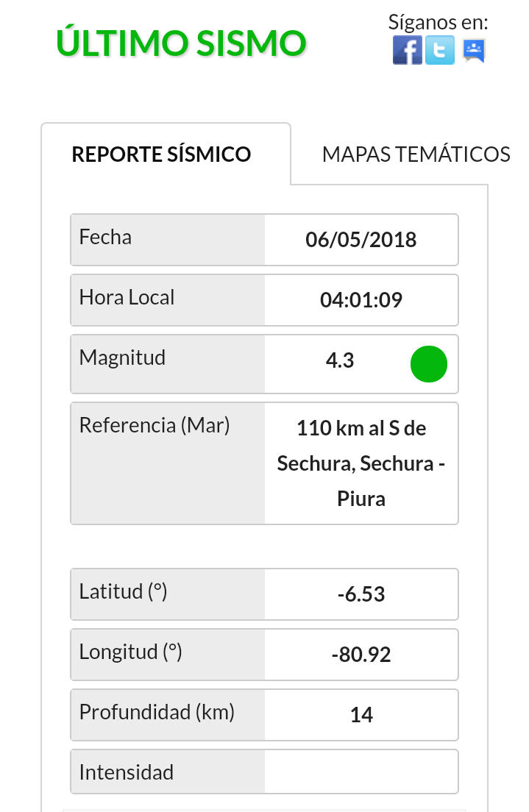Click the Profundidad (km) label
Image resolution: width=529 pixels, height=812 pixels.
[157, 712]
